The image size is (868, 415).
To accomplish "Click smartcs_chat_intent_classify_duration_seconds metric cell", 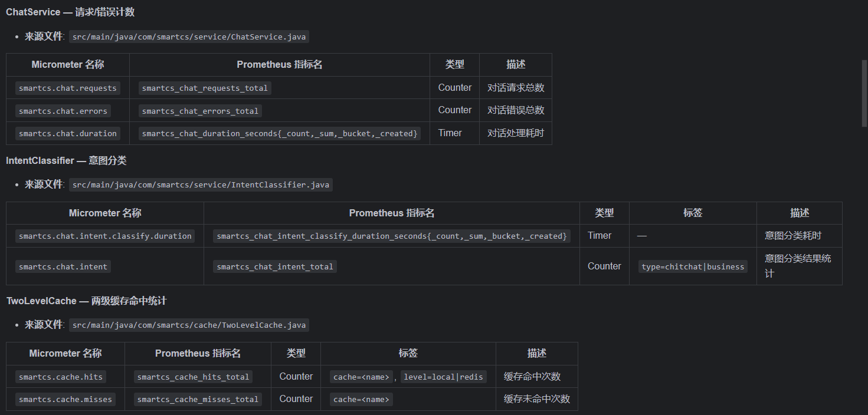I will point(392,236).
